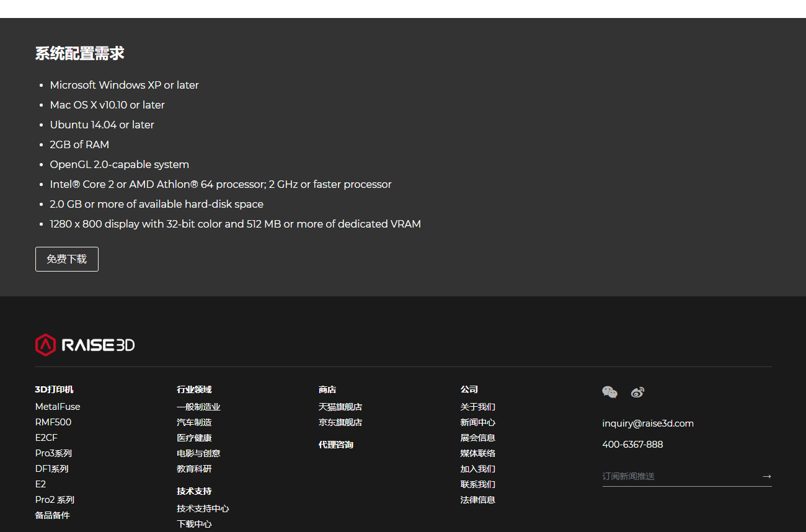Viewport: 806px width, 532px height.
Task: Submit newsletter with the arrow icon
Action: [766, 476]
